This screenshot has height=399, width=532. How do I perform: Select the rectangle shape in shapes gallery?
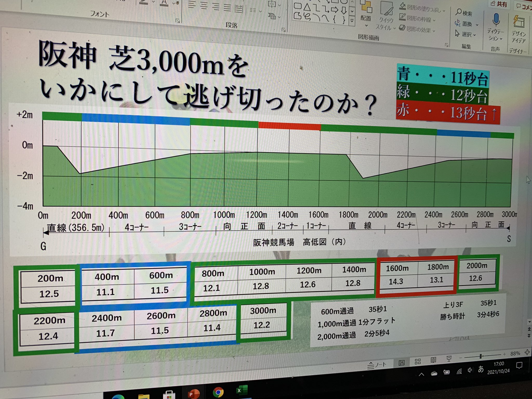click(x=298, y=6)
